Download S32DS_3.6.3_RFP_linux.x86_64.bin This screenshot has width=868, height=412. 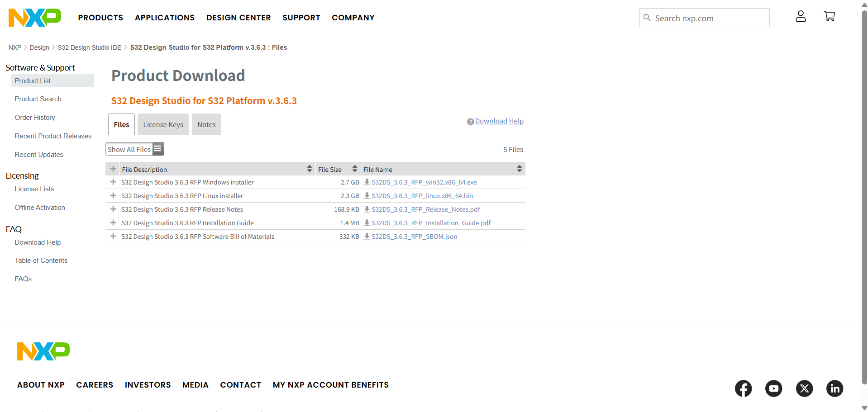click(x=422, y=196)
